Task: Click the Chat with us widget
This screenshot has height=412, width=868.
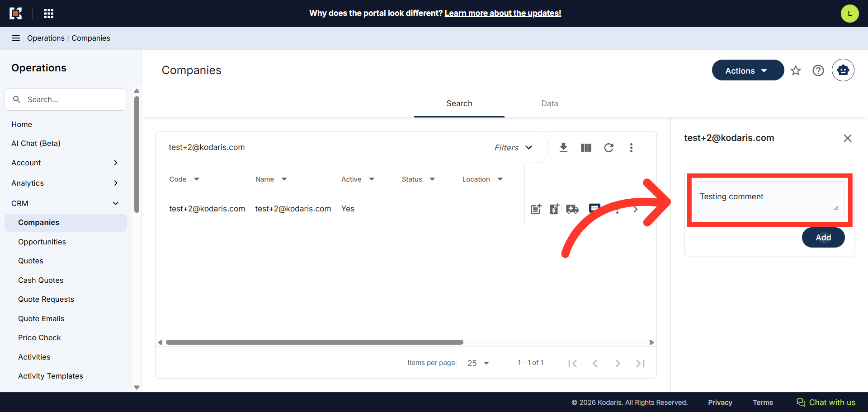Action: pos(826,403)
